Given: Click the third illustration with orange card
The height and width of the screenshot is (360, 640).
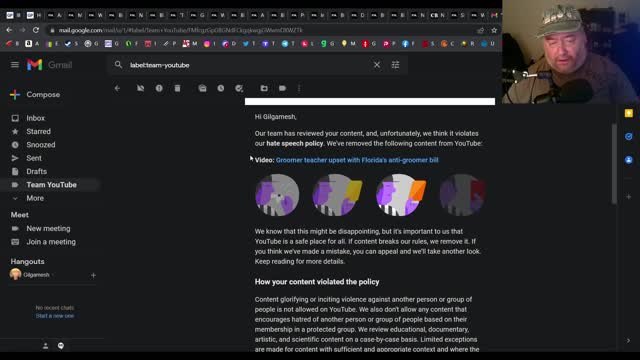Looking at the screenshot, I should [400, 195].
